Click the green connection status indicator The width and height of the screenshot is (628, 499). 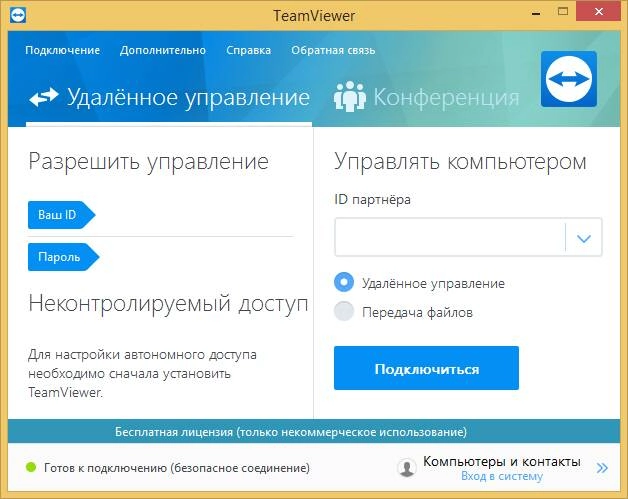(31, 467)
